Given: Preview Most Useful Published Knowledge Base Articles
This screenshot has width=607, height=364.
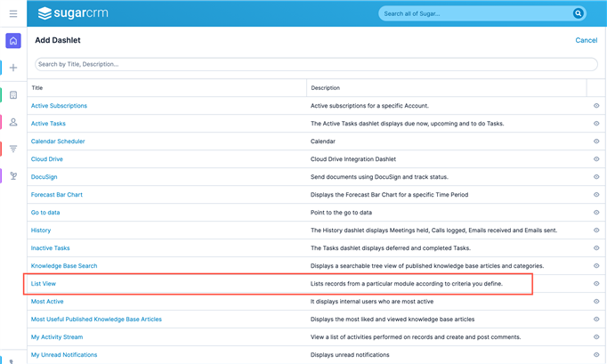Looking at the screenshot, I should coord(596,320).
